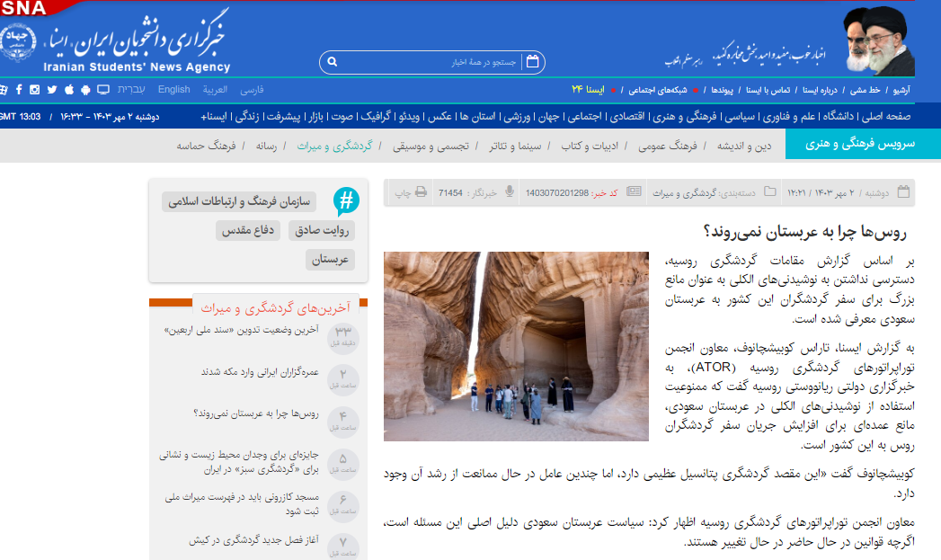Image resolution: width=941 pixels, height=560 pixels.
Task: Open اقتصادی menu item
Action: coord(627,117)
